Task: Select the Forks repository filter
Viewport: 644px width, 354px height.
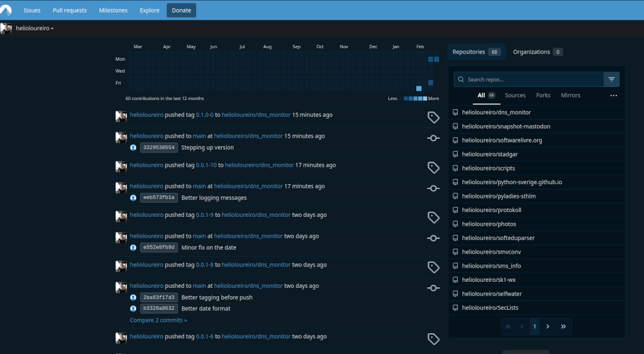Action: pyautogui.click(x=543, y=95)
